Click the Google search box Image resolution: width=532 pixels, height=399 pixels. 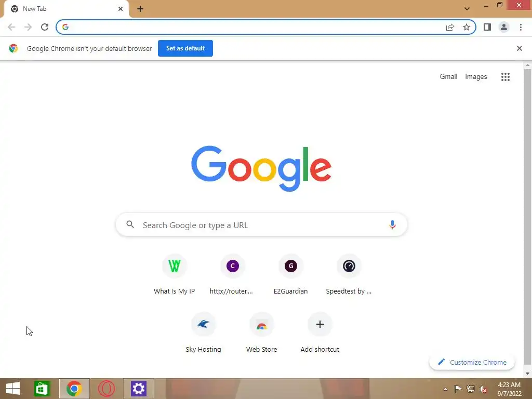pos(261,224)
